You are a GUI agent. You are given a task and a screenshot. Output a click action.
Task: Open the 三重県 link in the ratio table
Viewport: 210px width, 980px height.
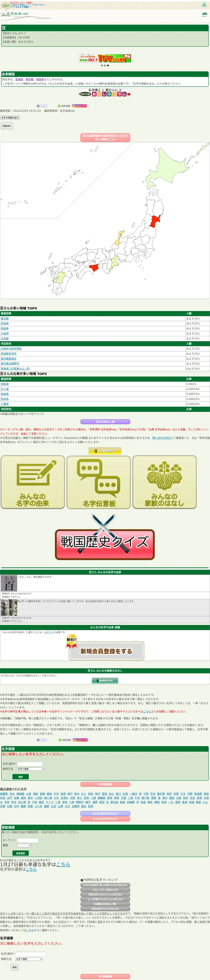pyautogui.click(x=5, y=404)
